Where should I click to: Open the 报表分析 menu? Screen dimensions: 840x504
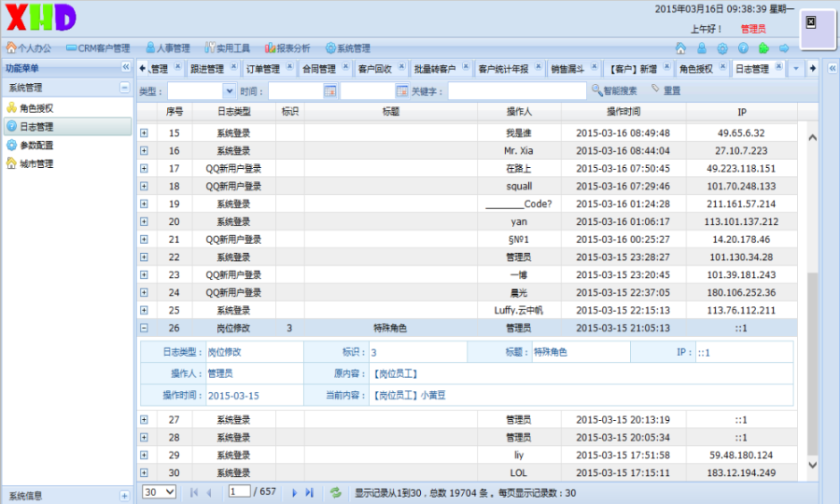coord(287,49)
